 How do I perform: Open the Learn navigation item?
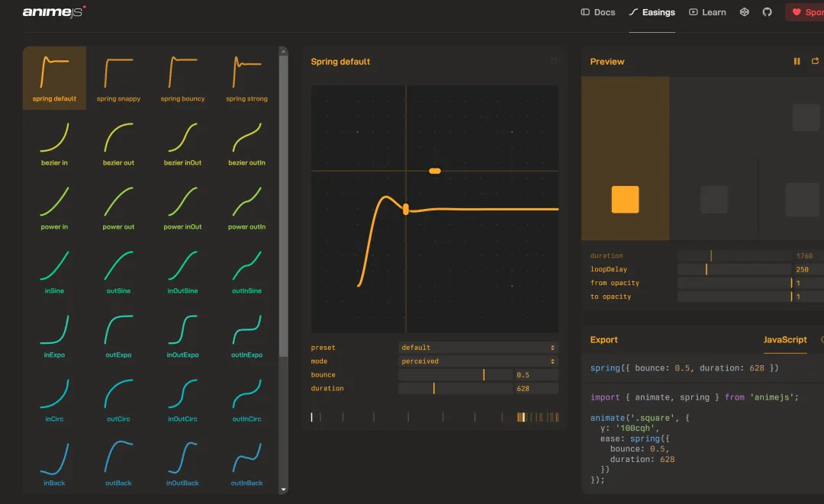707,12
